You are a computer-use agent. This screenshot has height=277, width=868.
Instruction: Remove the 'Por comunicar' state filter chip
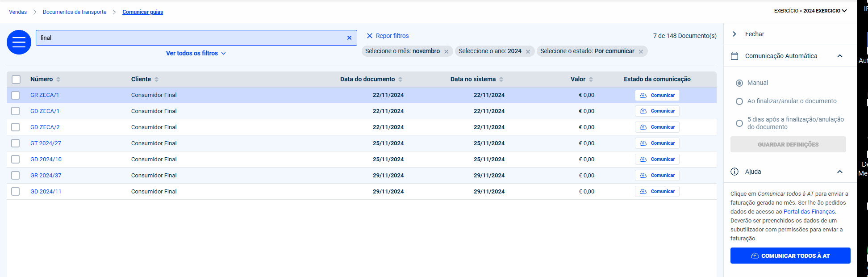641,52
